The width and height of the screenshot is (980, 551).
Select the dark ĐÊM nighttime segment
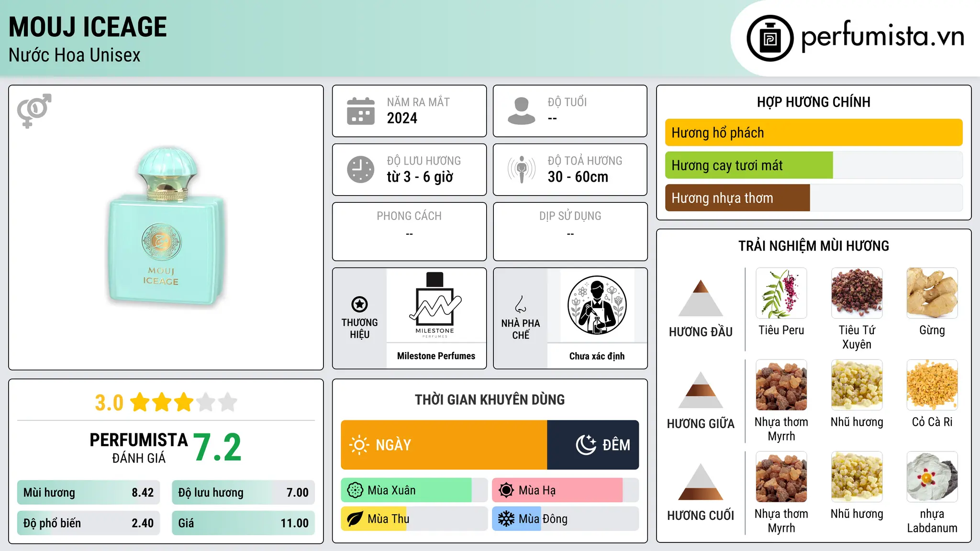point(593,445)
